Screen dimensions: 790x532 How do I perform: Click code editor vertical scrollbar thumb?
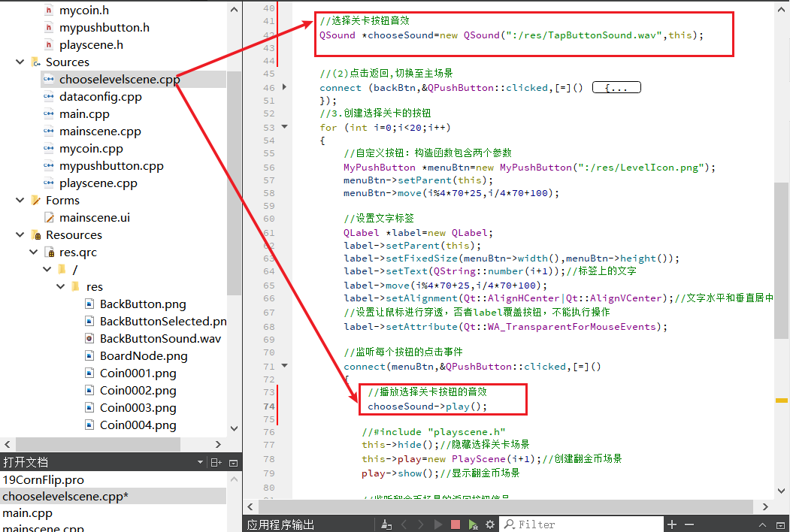781,261
